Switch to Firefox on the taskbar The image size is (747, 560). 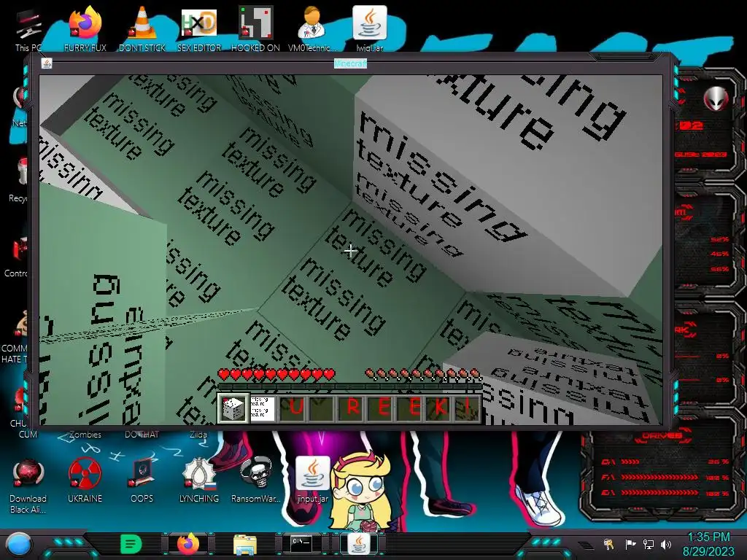point(187,544)
